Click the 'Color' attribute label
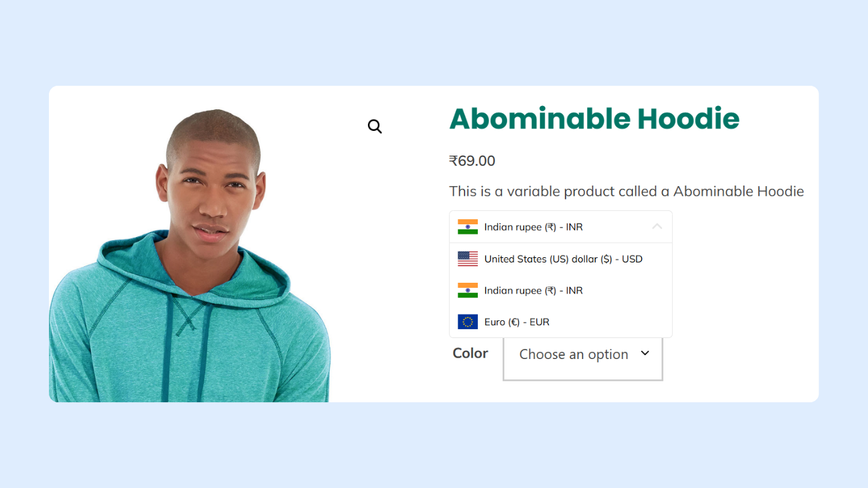The width and height of the screenshot is (868, 488). coord(470,353)
